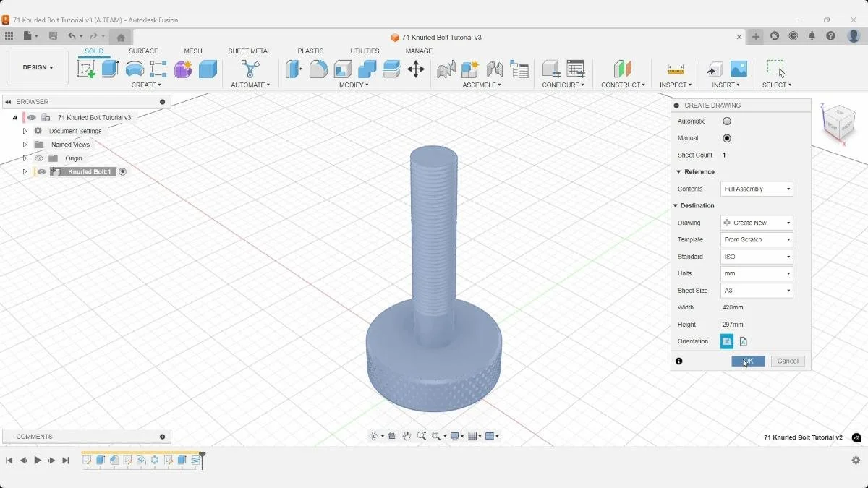
Task: Open the notifications bell
Action: (812, 36)
